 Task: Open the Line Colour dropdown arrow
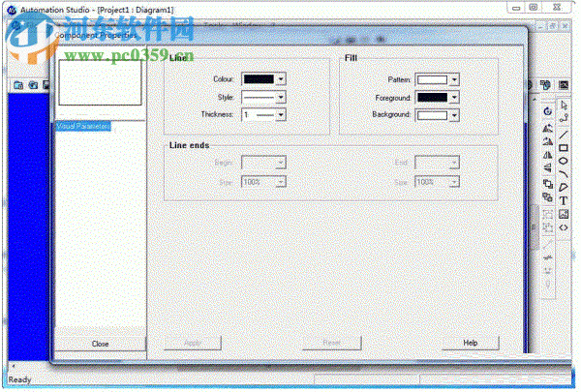point(281,79)
